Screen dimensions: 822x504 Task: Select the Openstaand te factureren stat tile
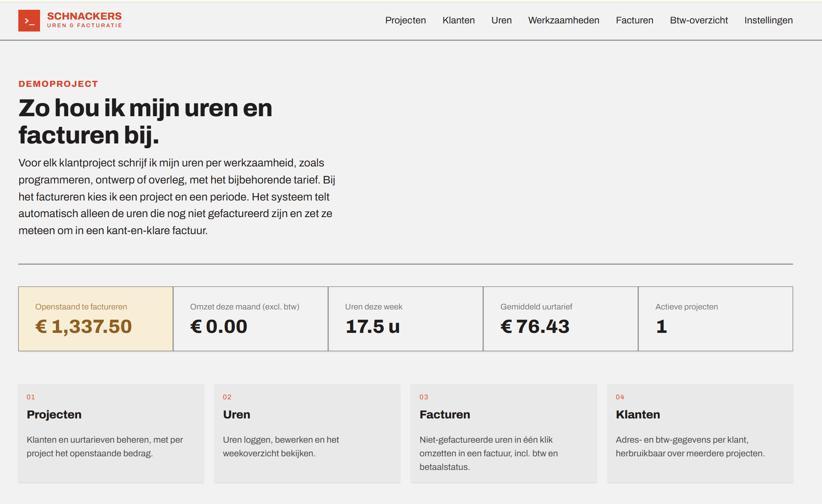[96, 319]
